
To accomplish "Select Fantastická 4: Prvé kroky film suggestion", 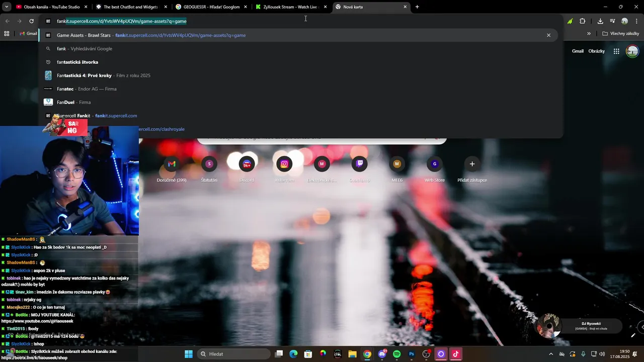I will point(299,75).
